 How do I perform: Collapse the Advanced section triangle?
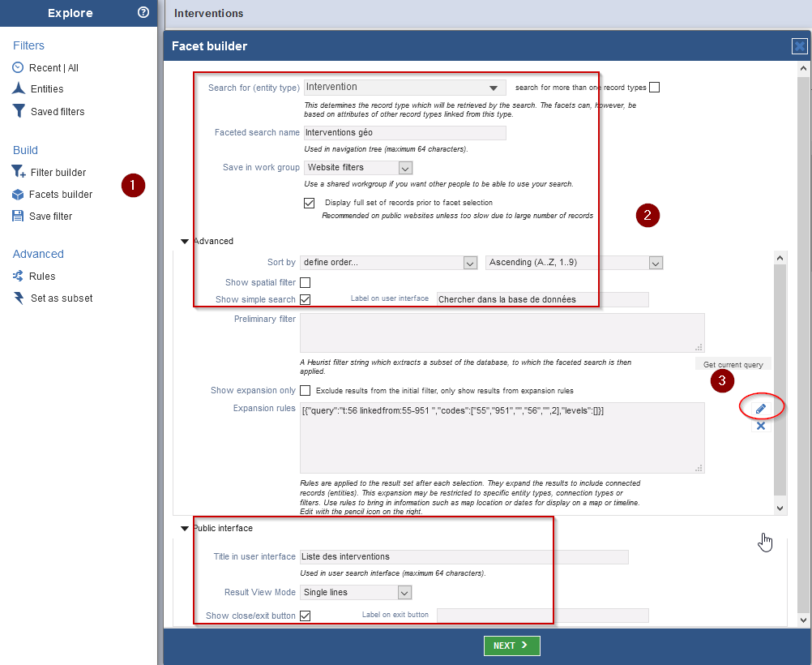184,241
